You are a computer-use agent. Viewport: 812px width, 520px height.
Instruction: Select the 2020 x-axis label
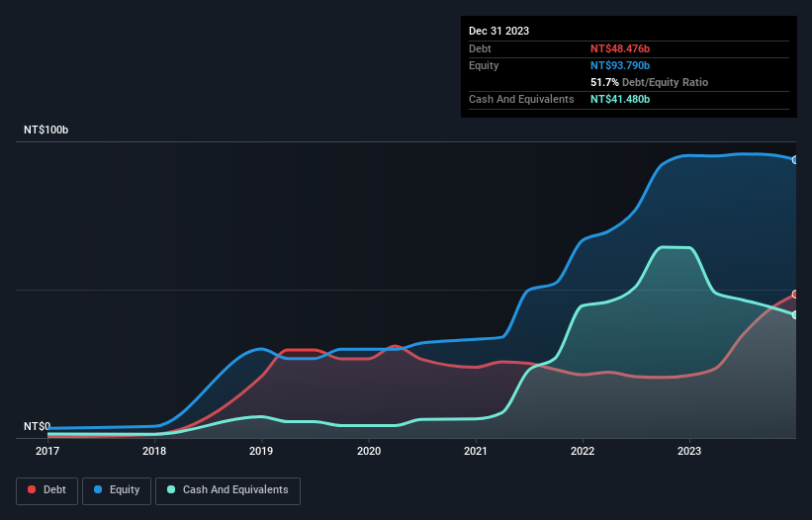click(369, 451)
